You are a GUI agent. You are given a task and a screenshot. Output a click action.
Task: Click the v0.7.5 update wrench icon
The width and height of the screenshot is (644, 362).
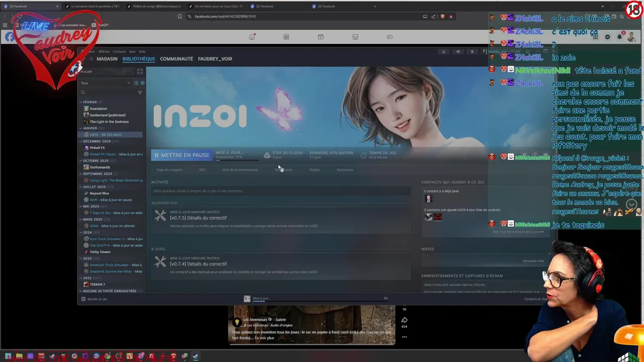click(x=160, y=216)
